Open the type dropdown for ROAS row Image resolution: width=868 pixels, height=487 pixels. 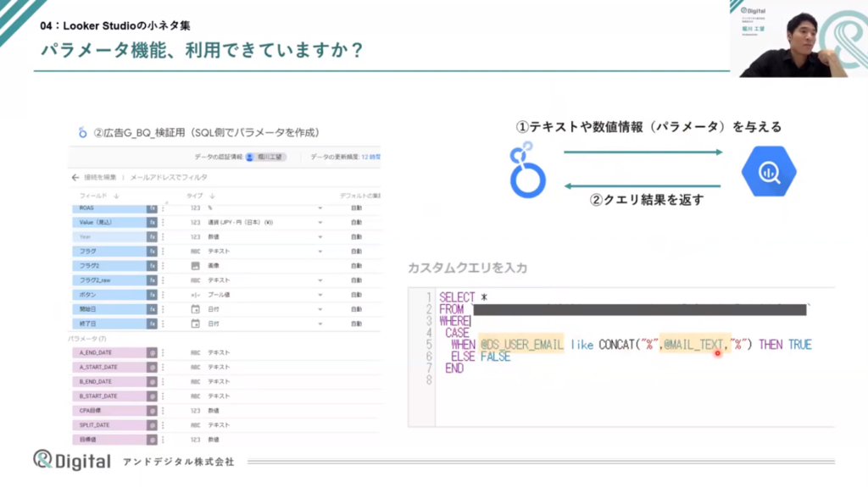(x=320, y=208)
